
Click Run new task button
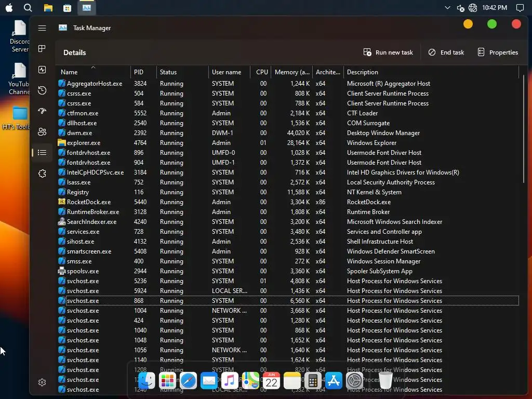388,52
